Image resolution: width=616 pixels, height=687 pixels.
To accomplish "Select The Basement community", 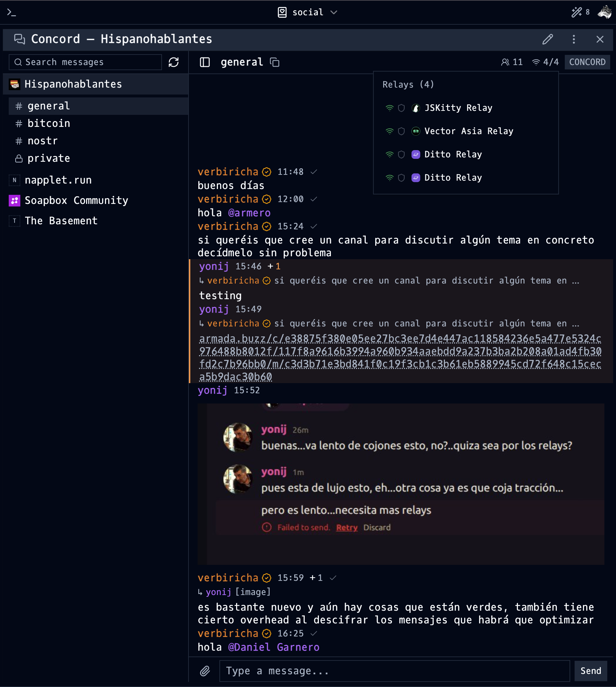I will coord(96,221).
